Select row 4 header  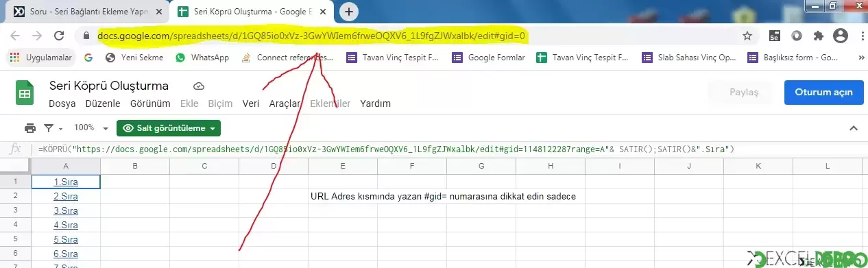16,225
